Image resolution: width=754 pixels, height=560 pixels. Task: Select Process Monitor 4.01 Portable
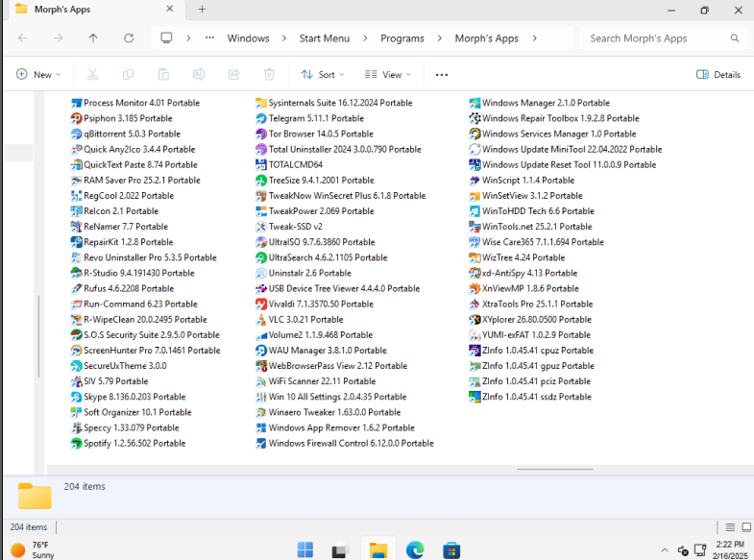coord(135,103)
